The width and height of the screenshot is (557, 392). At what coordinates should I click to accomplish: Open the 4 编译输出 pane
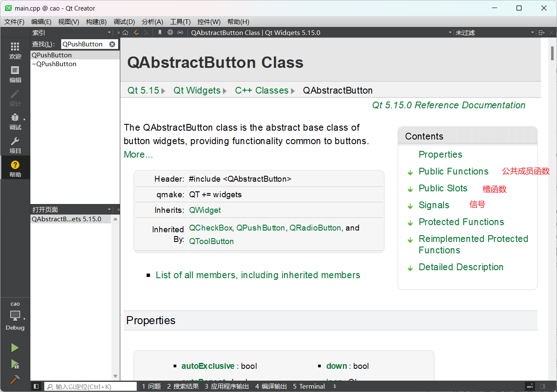click(271, 386)
